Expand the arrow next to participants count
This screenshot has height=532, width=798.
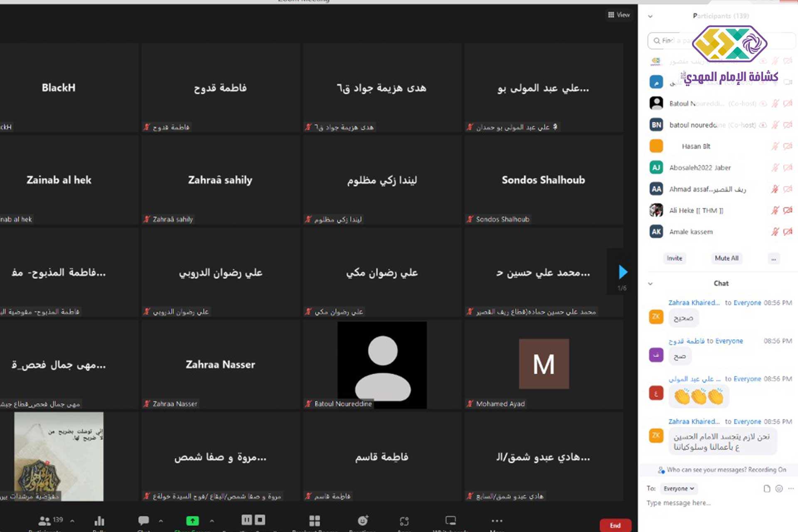pos(72,520)
